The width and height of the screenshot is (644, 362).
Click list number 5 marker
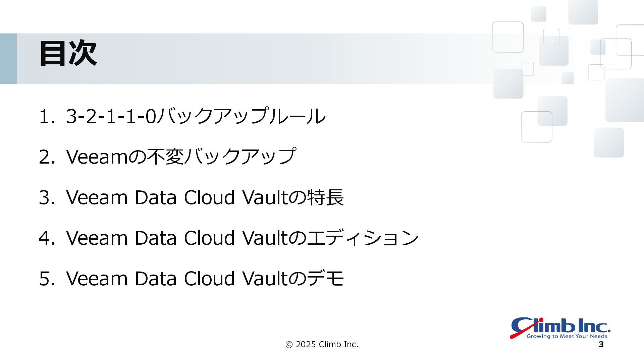(x=47, y=279)
